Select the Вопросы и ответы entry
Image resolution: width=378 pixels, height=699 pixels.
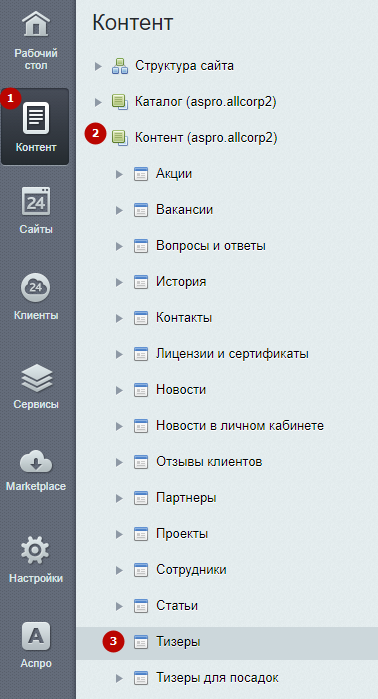click(211, 246)
